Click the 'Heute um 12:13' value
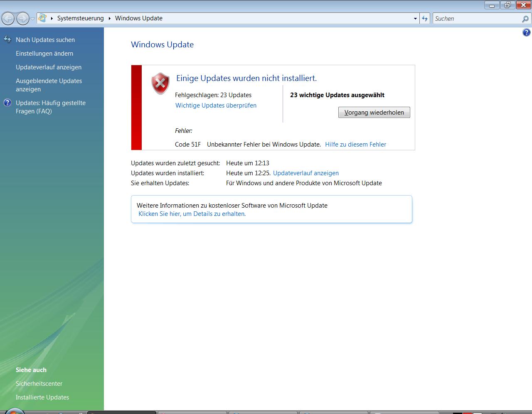The image size is (532, 414). pos(248,163)
